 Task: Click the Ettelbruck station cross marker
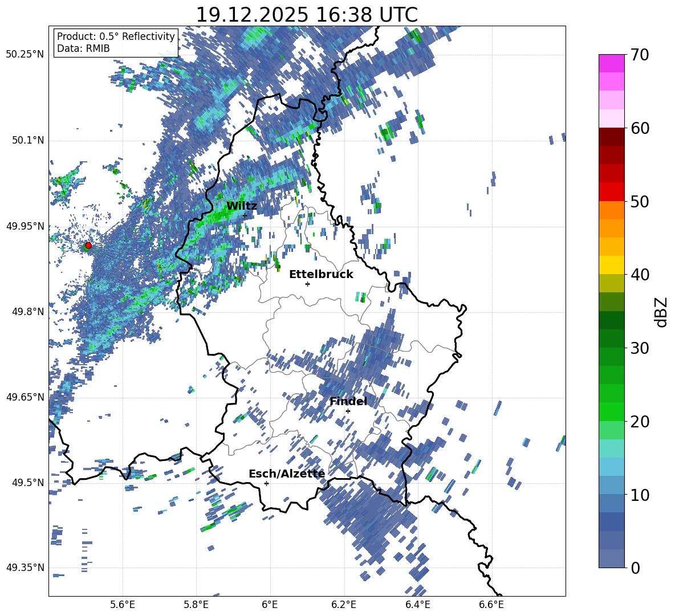point(307,284)
